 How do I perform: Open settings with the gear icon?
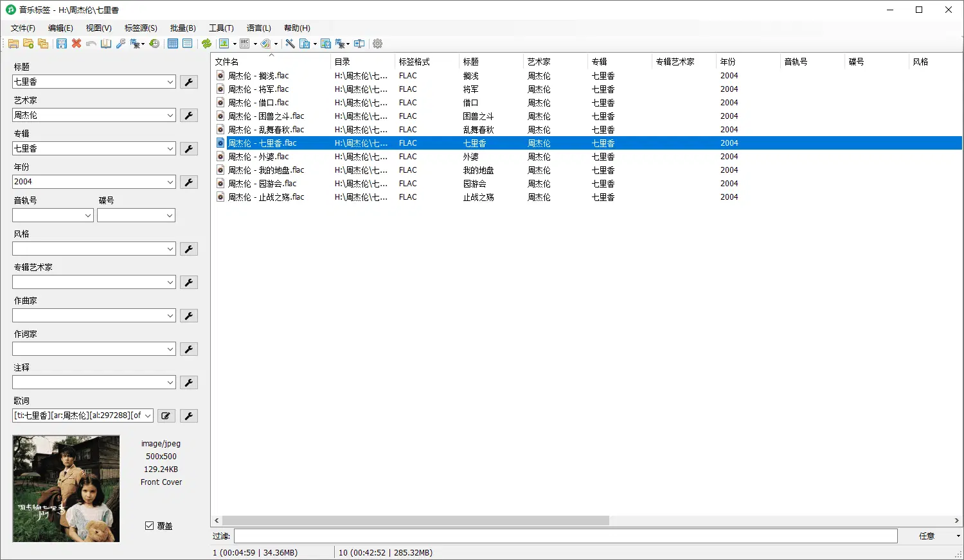[x=378, y=44]
